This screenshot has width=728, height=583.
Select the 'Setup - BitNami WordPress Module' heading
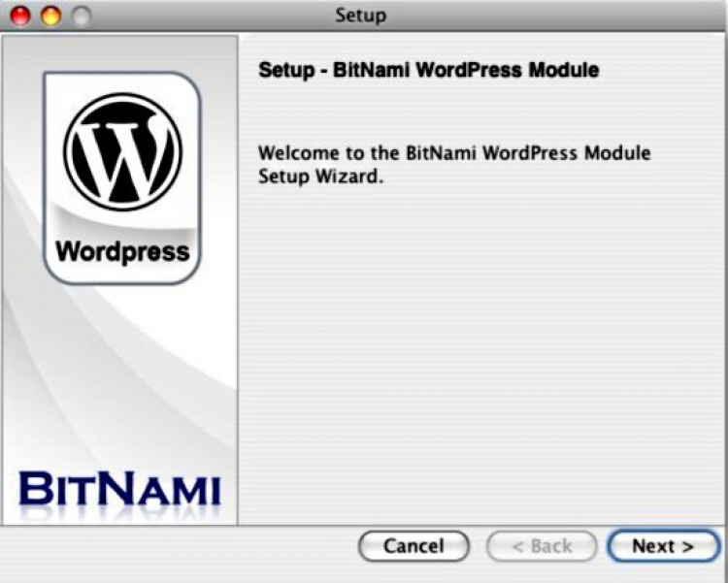click(428, 70)
